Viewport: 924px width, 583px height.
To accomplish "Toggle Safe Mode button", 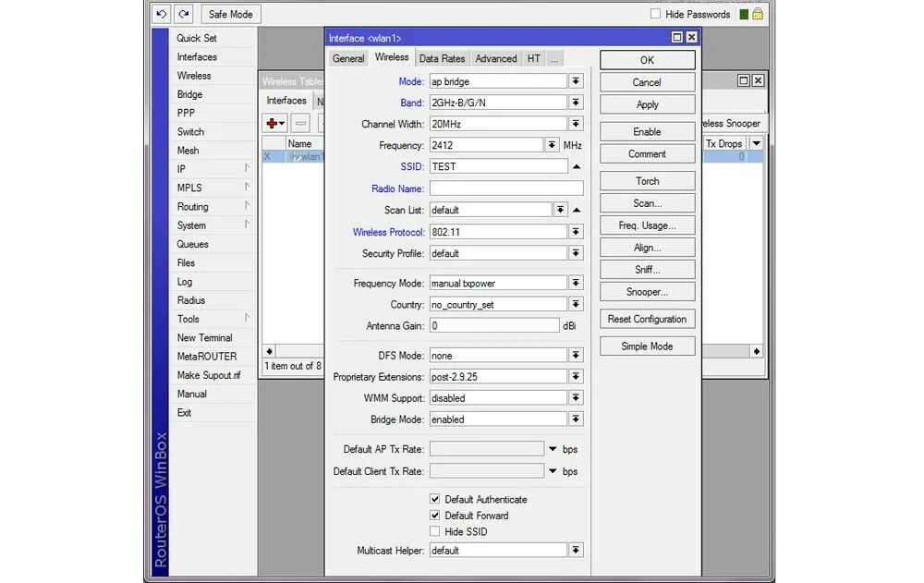I will tap(230, 14).
